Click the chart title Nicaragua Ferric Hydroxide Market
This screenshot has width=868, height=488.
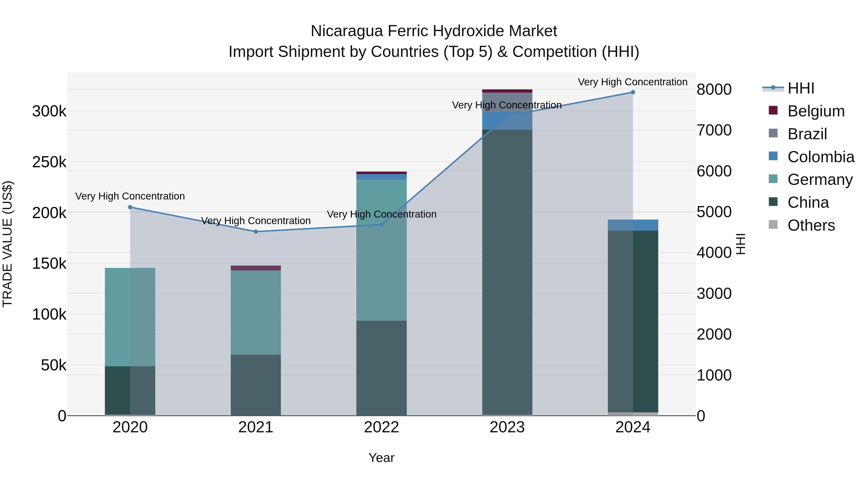434,31
